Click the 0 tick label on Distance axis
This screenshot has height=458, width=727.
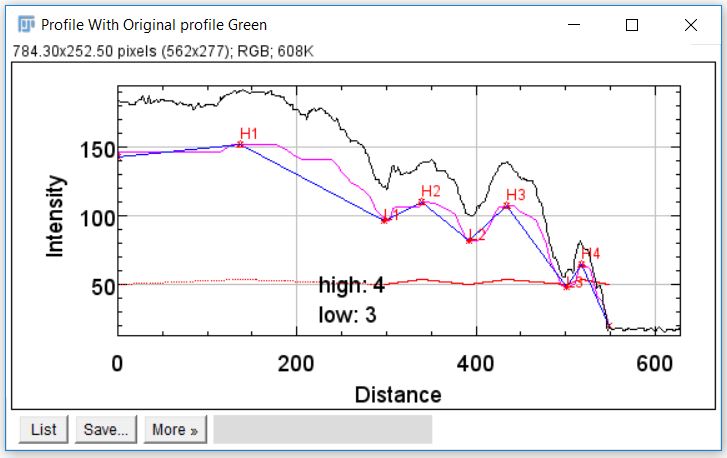(117, 363)
